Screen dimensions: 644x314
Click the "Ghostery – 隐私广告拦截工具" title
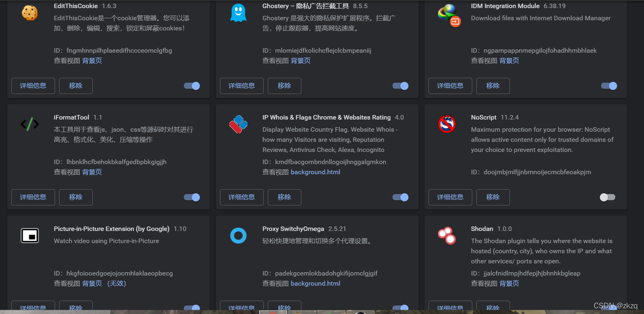tap(306, 6)
